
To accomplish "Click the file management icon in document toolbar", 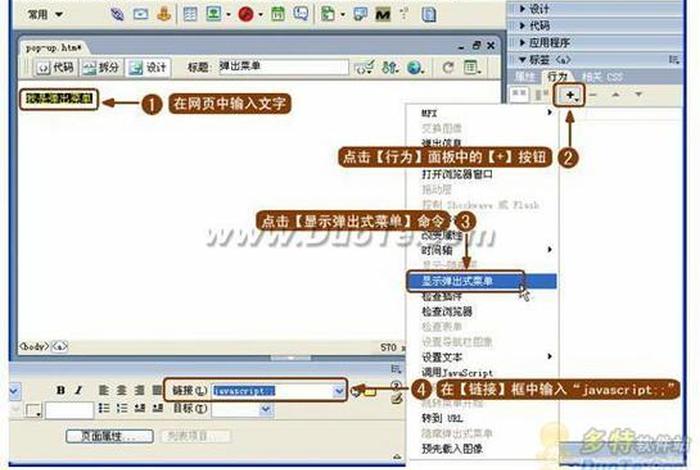I will [390, 67].
